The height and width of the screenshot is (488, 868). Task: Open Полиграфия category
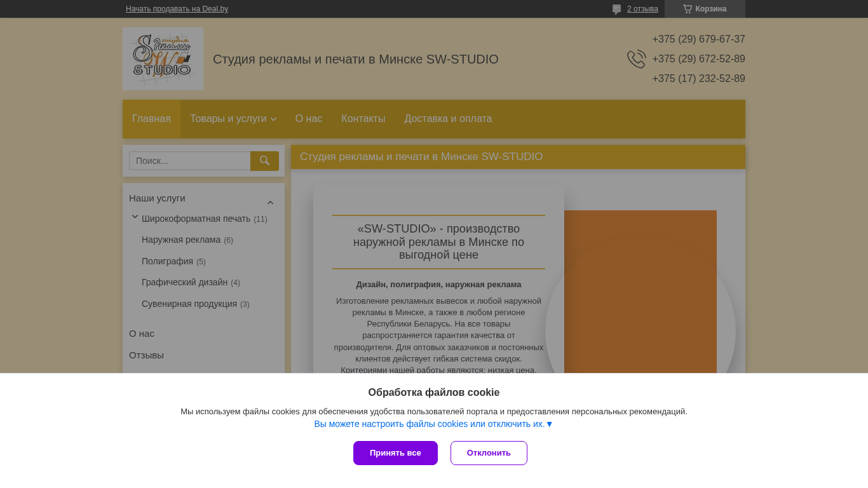(167, 261)
